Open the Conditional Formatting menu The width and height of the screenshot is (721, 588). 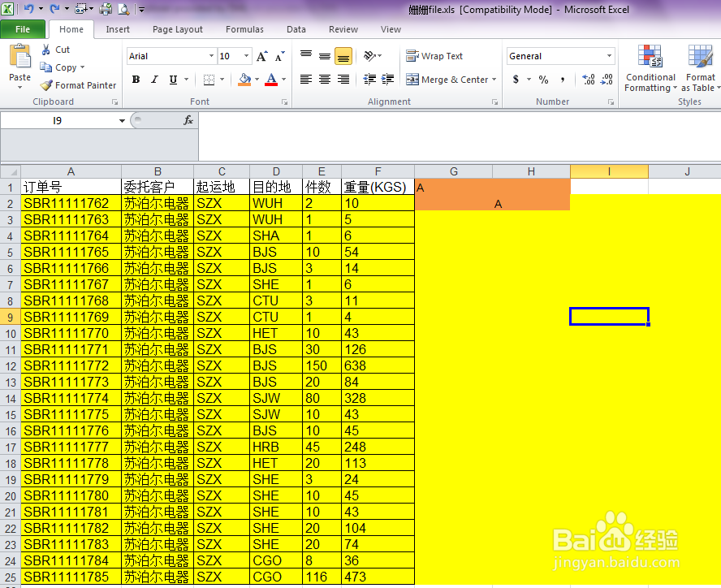pyautogui.click(x=650, y=69)
